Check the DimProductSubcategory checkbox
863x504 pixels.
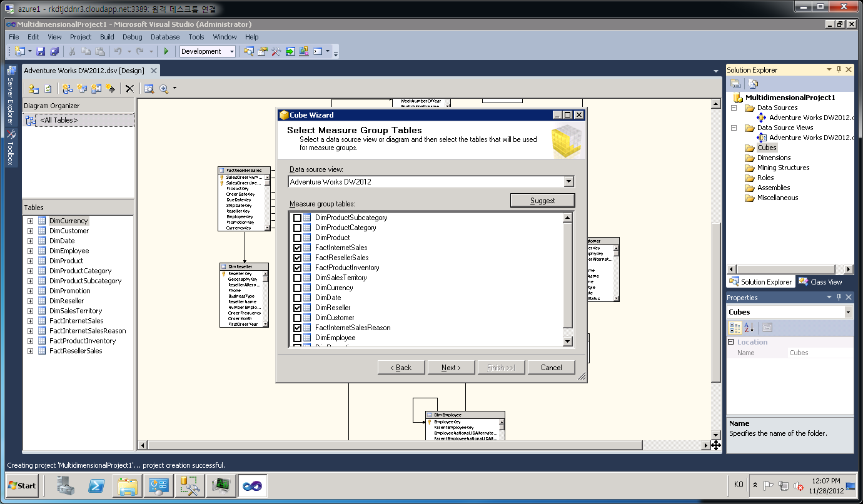(x=298, y=218)
